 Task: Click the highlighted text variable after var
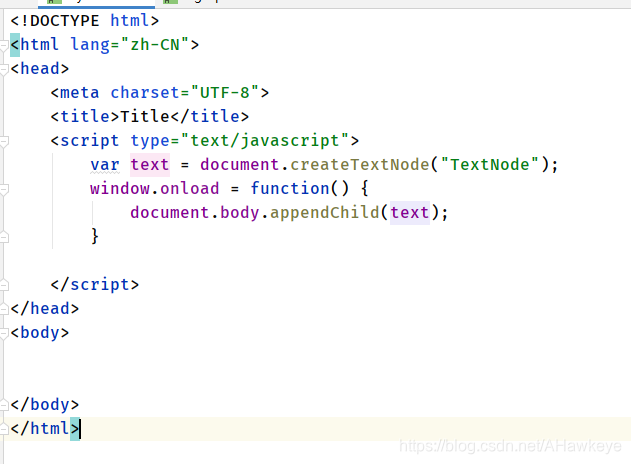tap(150, 165)
